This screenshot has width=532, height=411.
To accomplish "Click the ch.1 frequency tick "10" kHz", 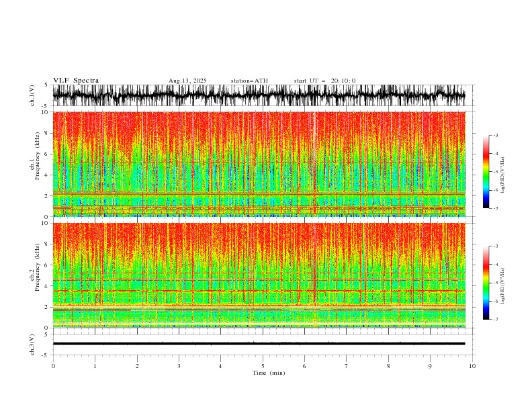I will click(x=45, y=112).
